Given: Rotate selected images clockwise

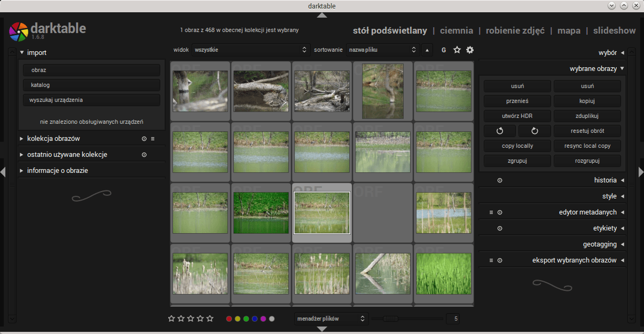Looking at the screenshot, I should (534, 131).
